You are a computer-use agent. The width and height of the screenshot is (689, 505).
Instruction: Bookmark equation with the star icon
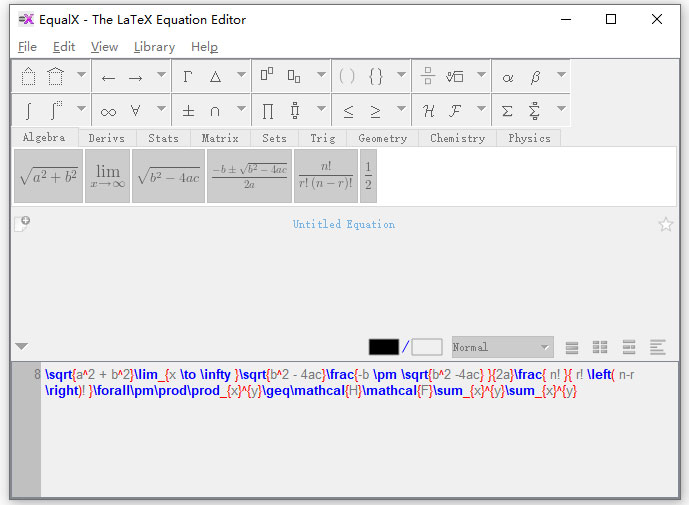coord(665,224)
